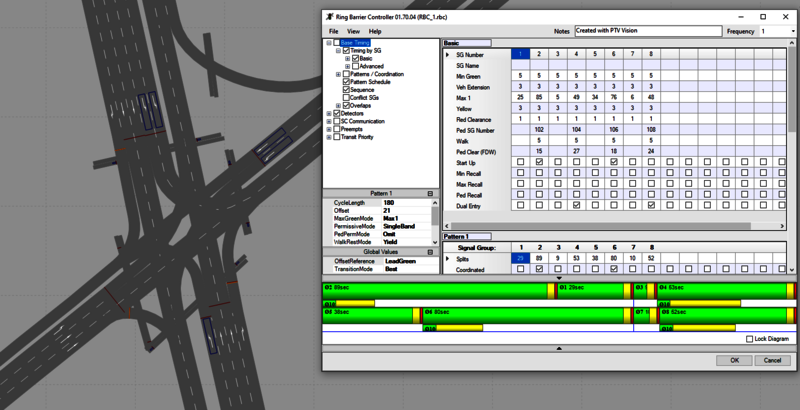Open the File menu
Screen dimensions: 800x410
[x=335, y=31]
